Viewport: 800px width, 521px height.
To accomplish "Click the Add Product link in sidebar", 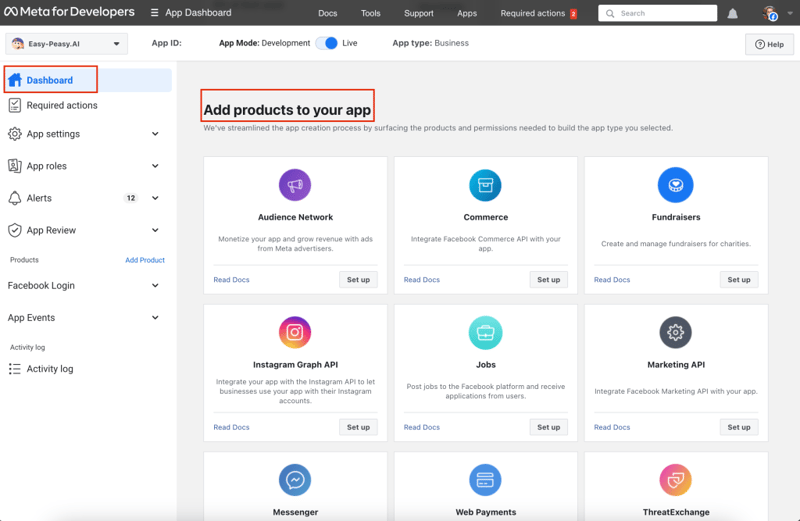I will coord(145,260).
